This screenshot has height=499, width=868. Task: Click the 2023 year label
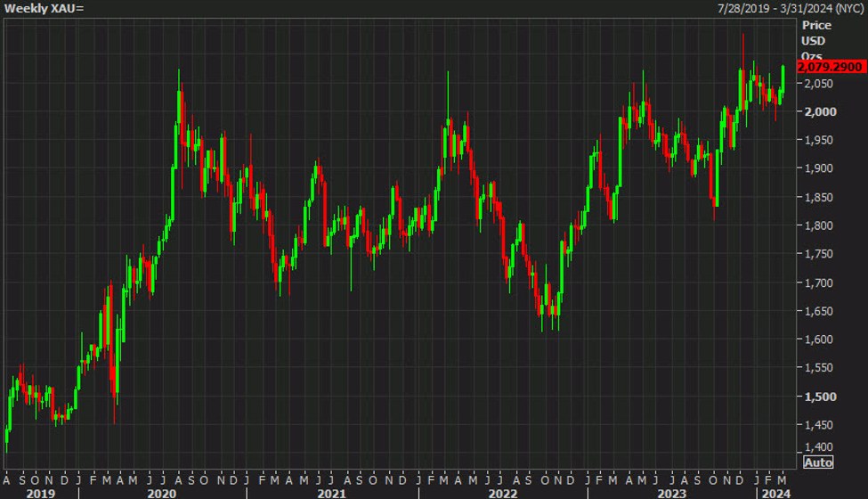click(669, 491)
